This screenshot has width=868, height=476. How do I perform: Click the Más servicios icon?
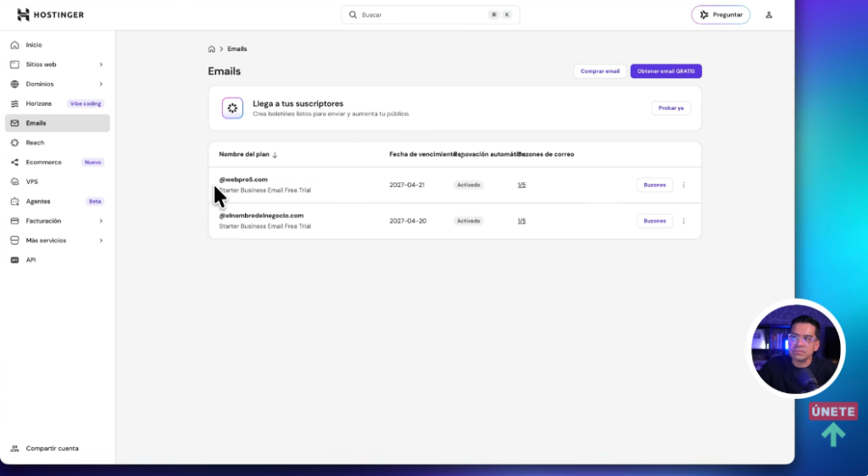15,241
